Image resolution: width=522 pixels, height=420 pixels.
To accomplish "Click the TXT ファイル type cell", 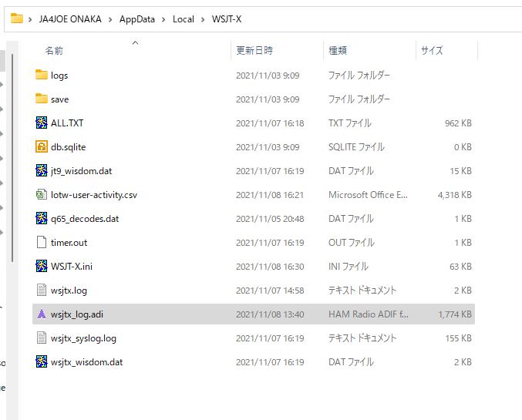I will pyautogui.click(x=349, y=123).
